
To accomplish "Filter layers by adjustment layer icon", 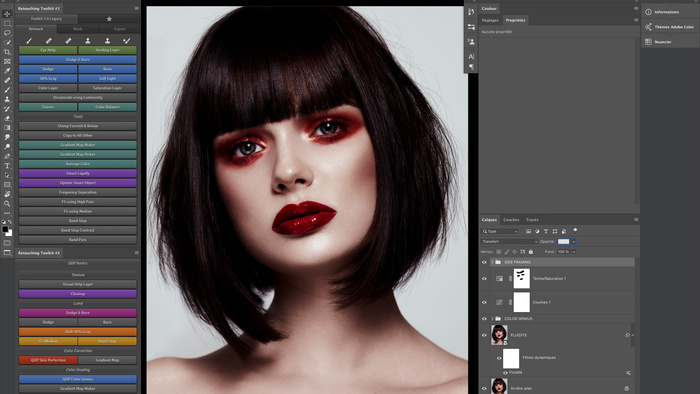I will click(537, 231).
